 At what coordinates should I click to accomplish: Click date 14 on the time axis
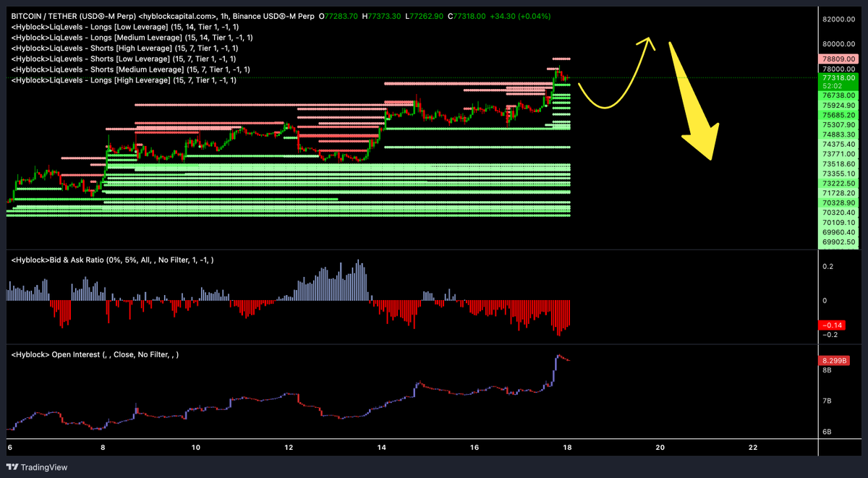click(x=382, y=448)
